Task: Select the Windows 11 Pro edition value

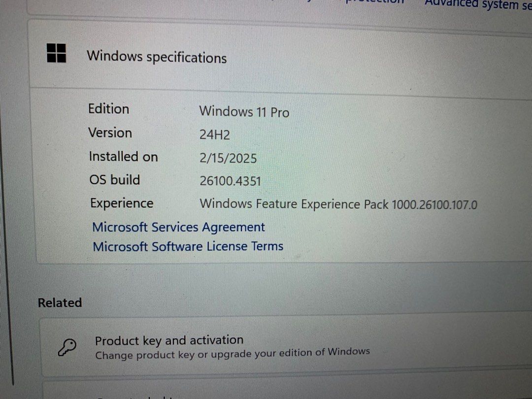Action: pos(244,112)
